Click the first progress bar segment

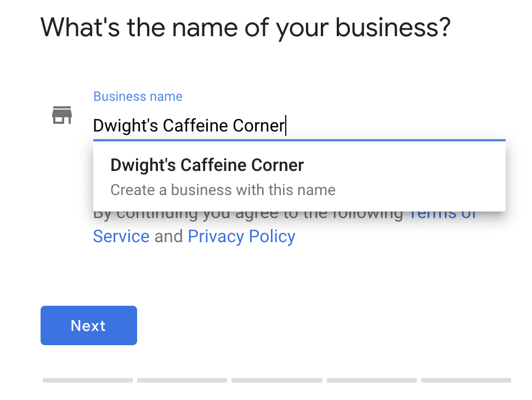click(88, 380)
